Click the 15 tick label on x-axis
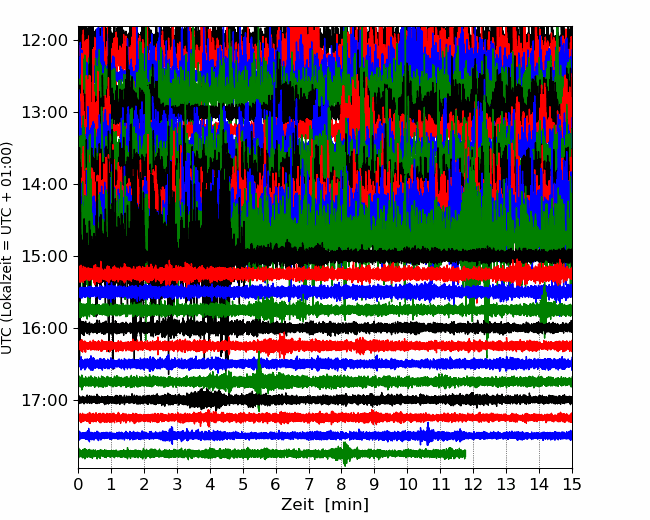Image resolution: width=650 pixels, height=520 pixels. coord(572,485)
